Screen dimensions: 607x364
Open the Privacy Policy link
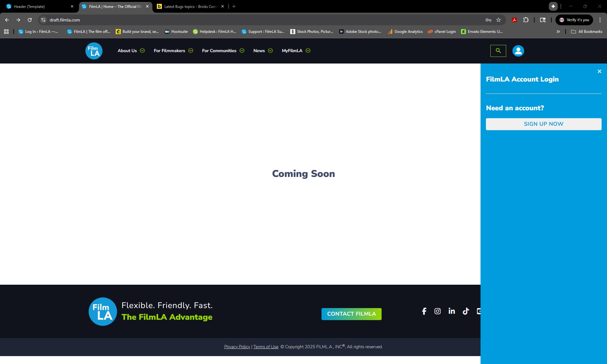[237, 347]
